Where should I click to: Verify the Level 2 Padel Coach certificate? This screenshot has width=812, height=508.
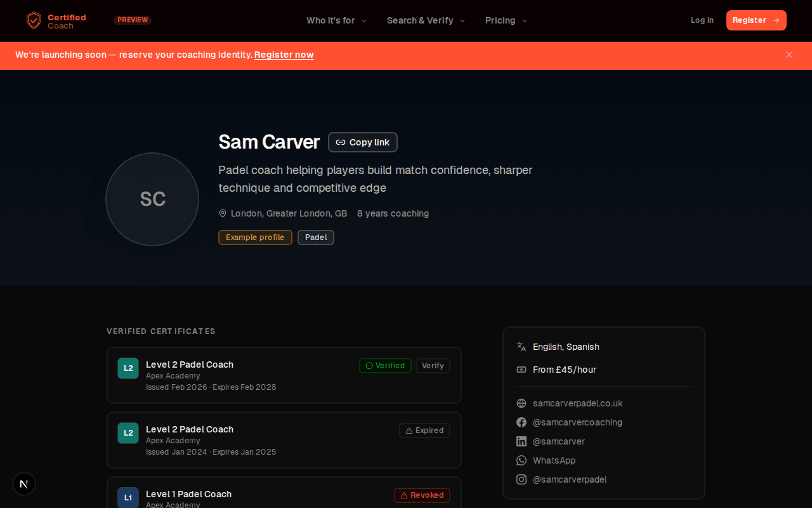[433, 366]
